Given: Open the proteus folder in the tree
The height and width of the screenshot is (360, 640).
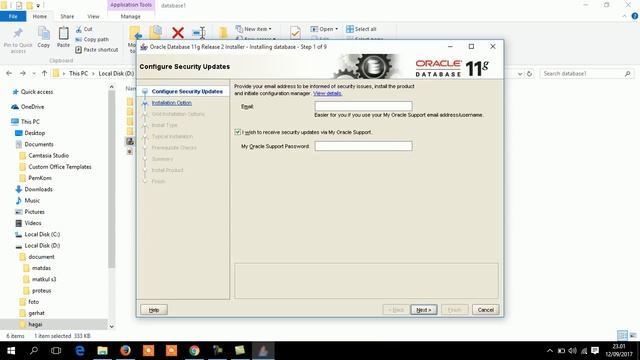Looking at the screenshot, I should point(41,291).
